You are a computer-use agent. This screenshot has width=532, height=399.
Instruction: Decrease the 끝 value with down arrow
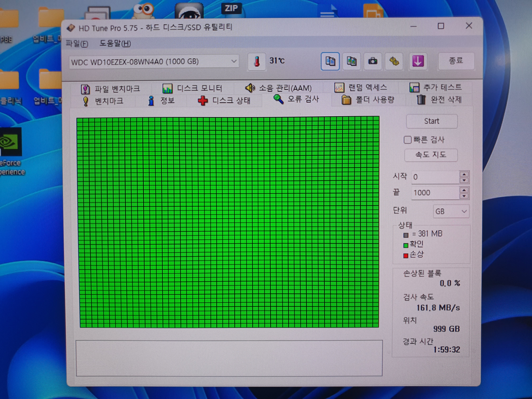(464, 196)
